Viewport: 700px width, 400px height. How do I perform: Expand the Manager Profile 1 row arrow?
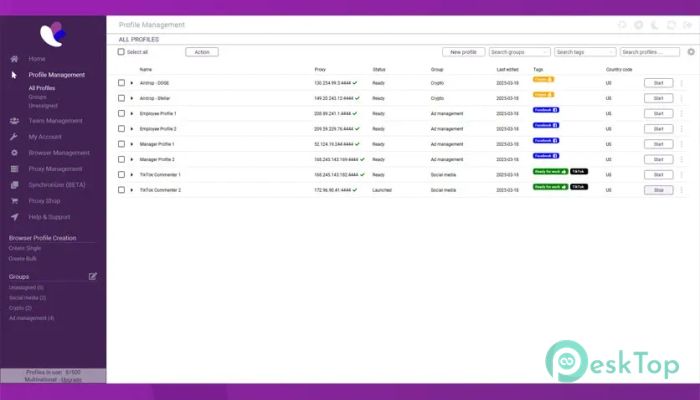132,144
